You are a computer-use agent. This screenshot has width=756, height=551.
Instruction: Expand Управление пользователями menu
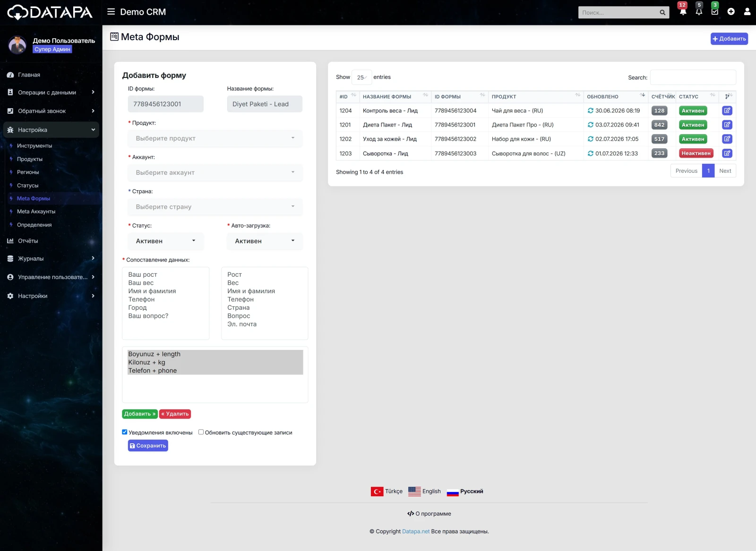(x=51, y=277)
